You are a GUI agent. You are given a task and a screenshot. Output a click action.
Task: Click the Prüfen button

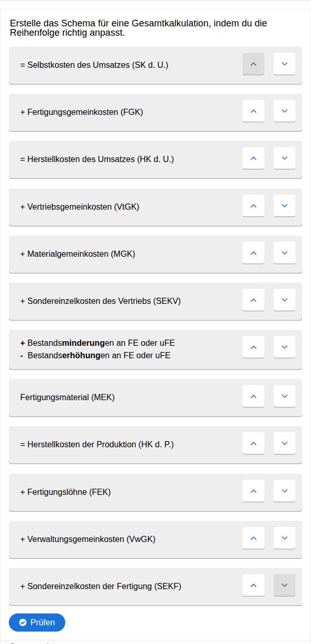pyautogui.click(x=37, y=622)
